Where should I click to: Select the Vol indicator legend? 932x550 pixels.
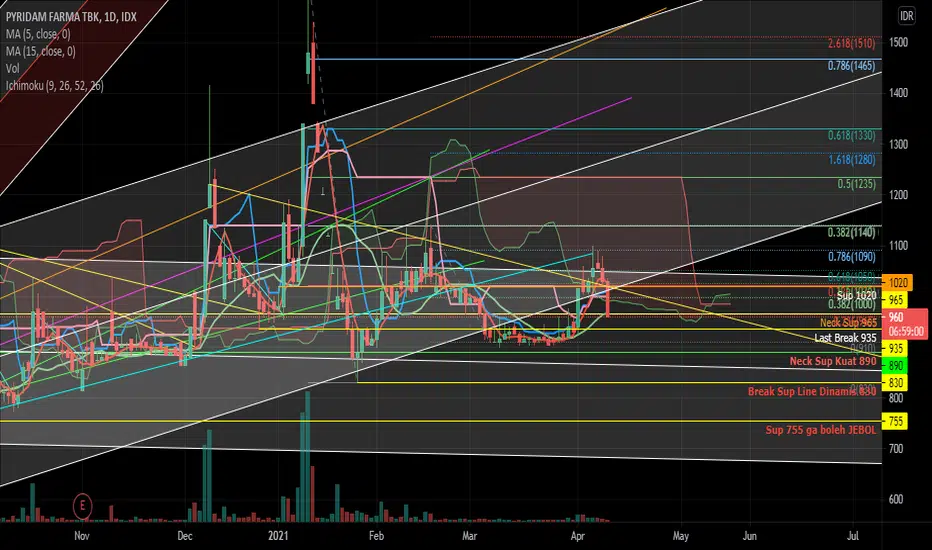[x=12, y=68]
